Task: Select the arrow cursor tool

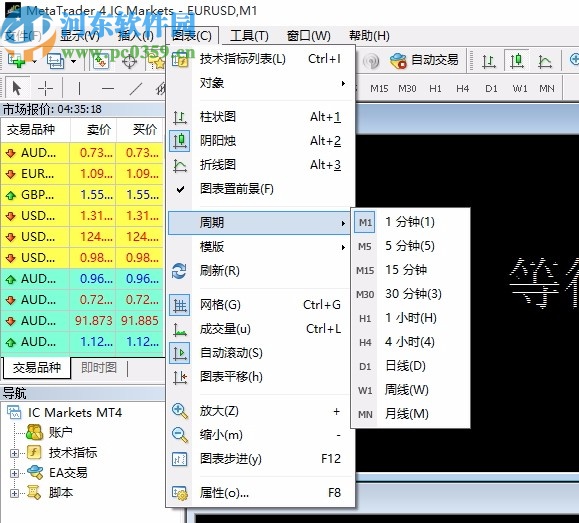Action: click(16, 88)
